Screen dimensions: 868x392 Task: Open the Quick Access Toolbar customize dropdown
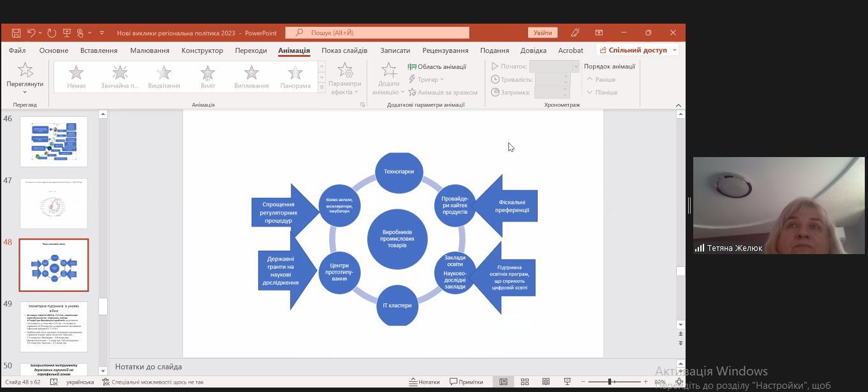[101, 33]
